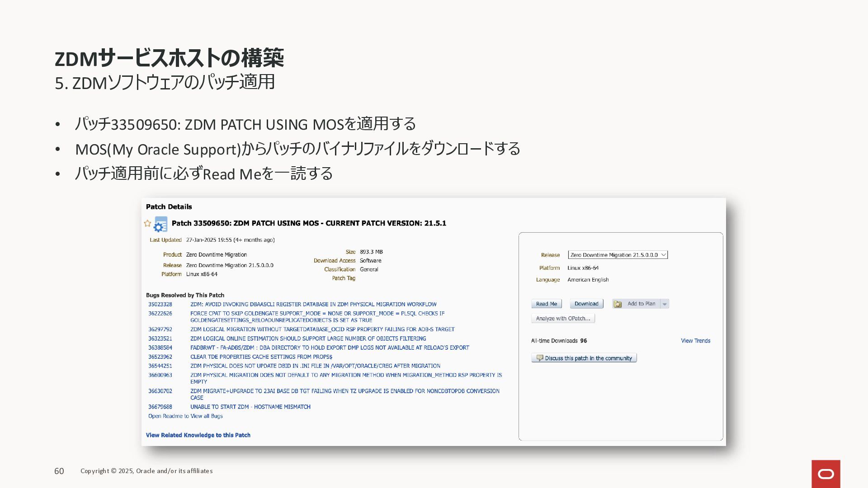Click All-time Downloads count 96

click(x=584, y=341)
